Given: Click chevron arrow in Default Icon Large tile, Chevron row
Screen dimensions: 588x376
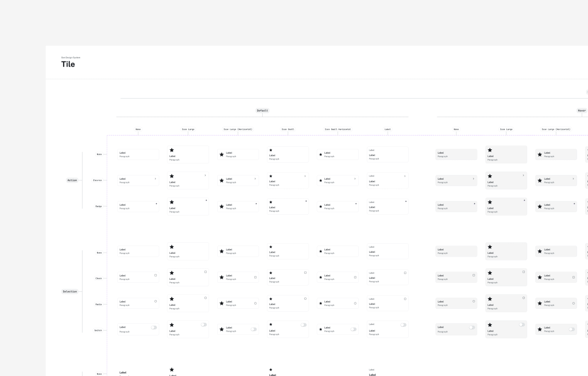Looking at the screenshot, I should pos(205,175).
